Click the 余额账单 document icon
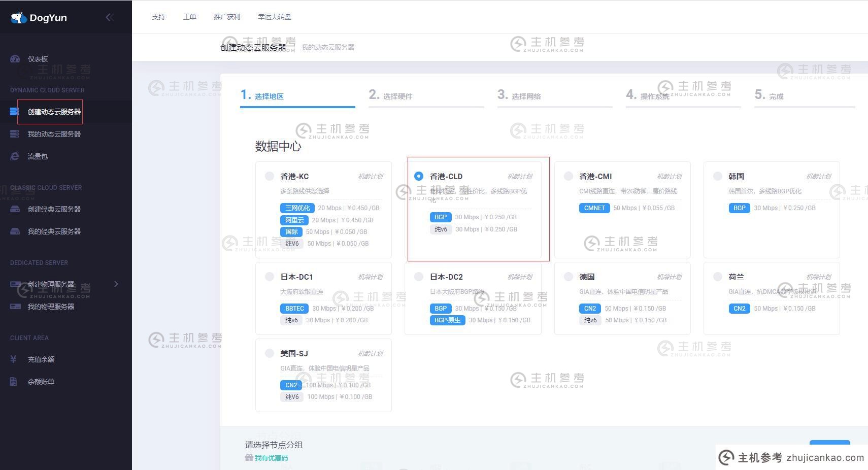 coord(14,382)
